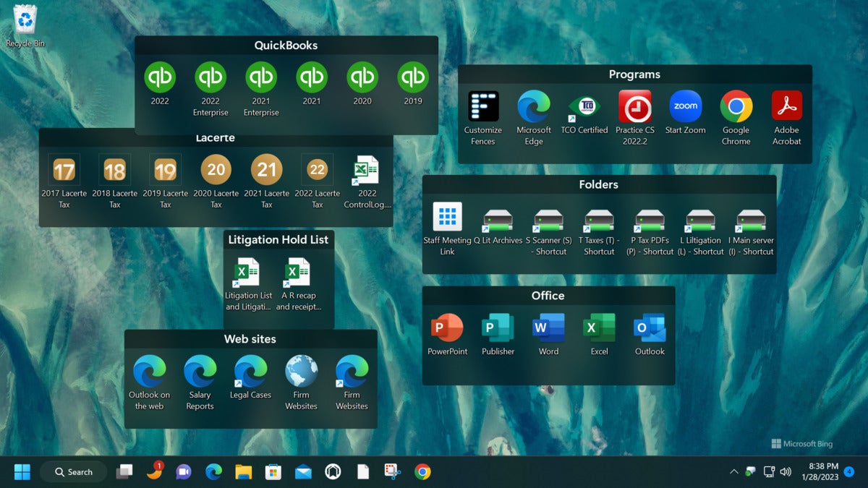868x488 pixels.
Task: Open the Staff Meeting Link icon
Action: tap(447, 217)
